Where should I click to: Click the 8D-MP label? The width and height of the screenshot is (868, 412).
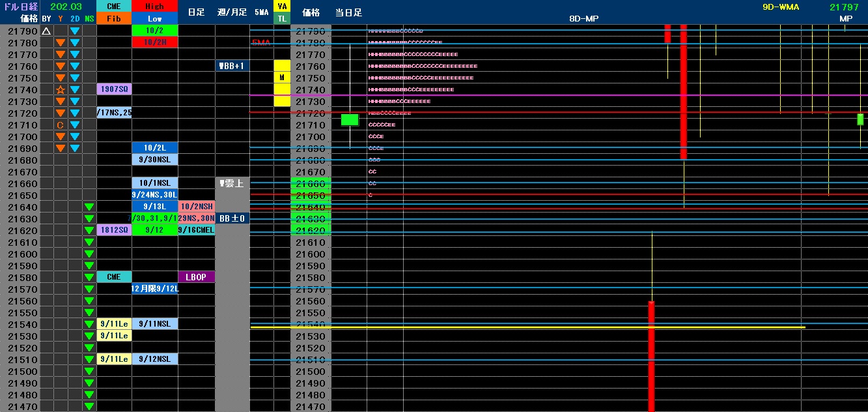[x=583, y=19]
